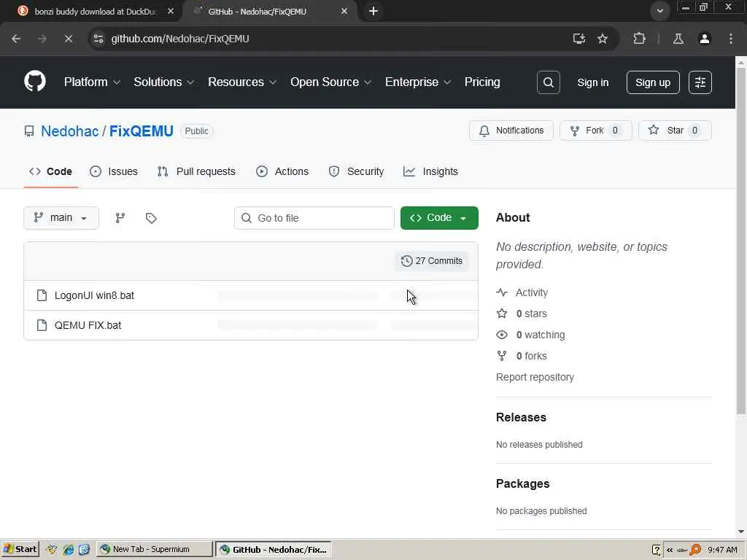Viewport: 747px width, 560px height.
Task: Star the FixQEMU repository
Action: point(675,131)
